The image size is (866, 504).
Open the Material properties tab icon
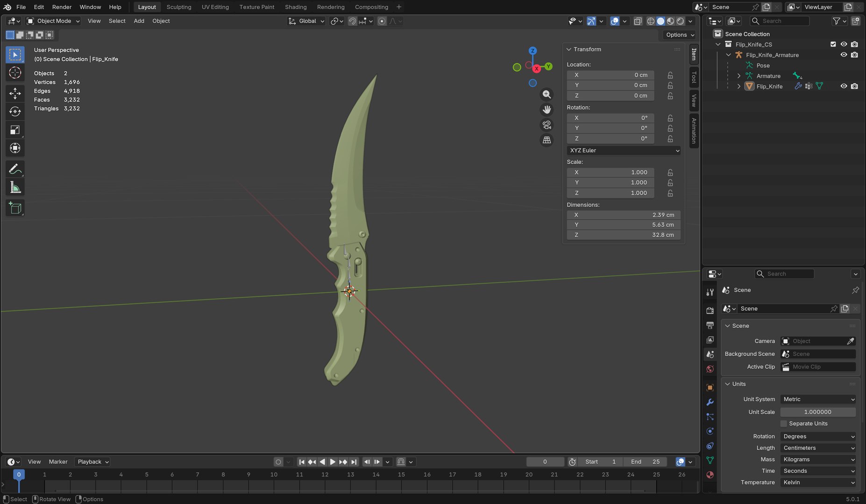[710, 475]
